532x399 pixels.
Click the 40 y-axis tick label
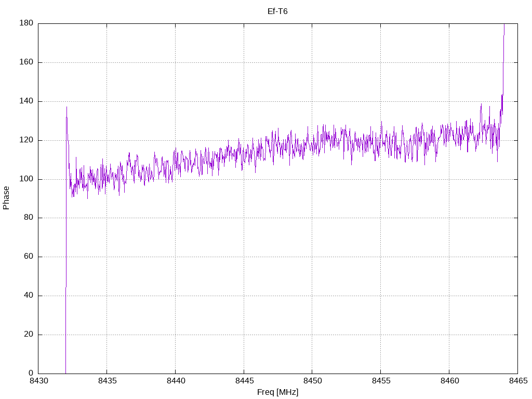(x=29, y=296)
